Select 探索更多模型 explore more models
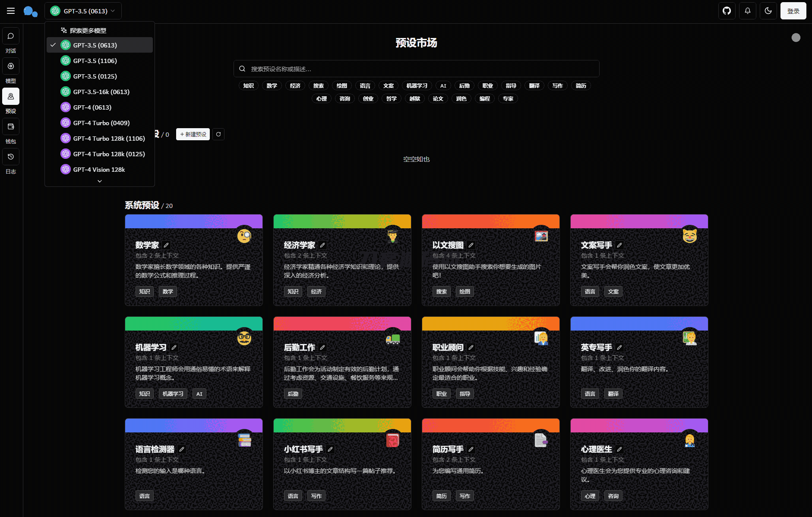 click(x=100, y=31)
